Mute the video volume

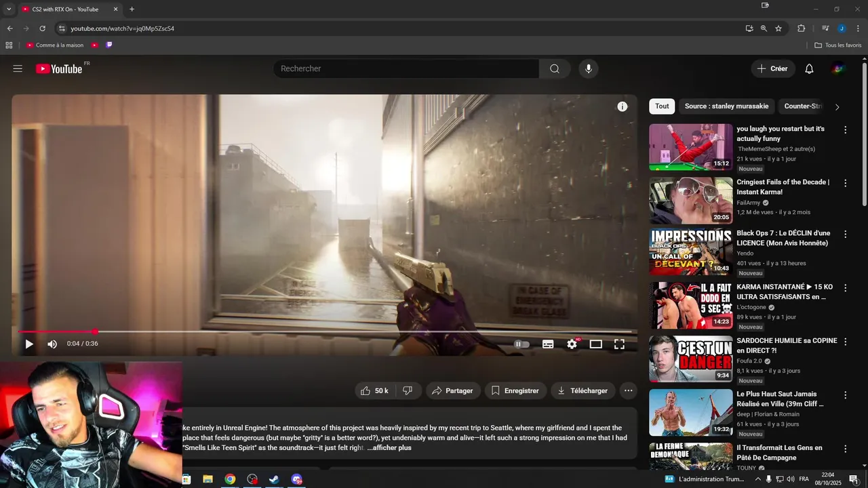click(x=52, y=344)
